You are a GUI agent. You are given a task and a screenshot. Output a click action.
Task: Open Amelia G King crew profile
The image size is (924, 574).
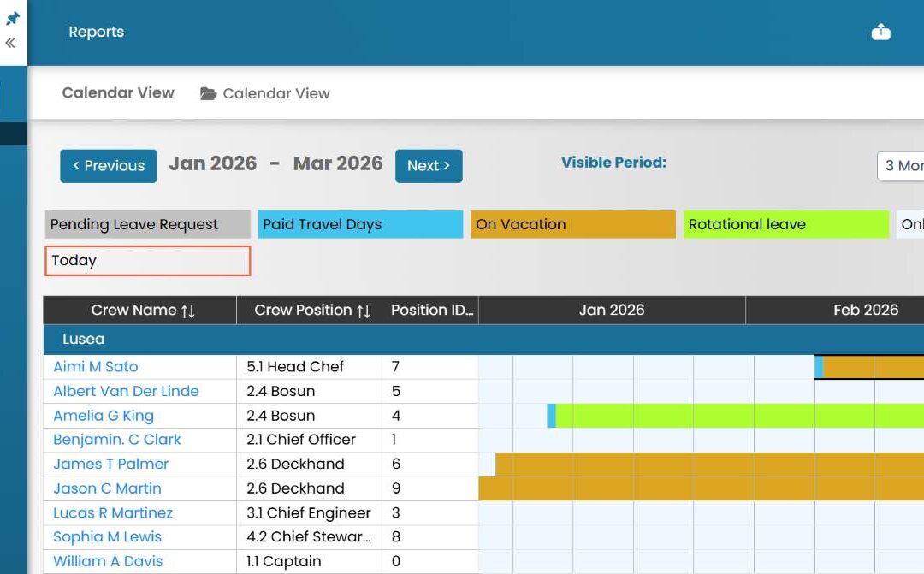coord(104,416)
